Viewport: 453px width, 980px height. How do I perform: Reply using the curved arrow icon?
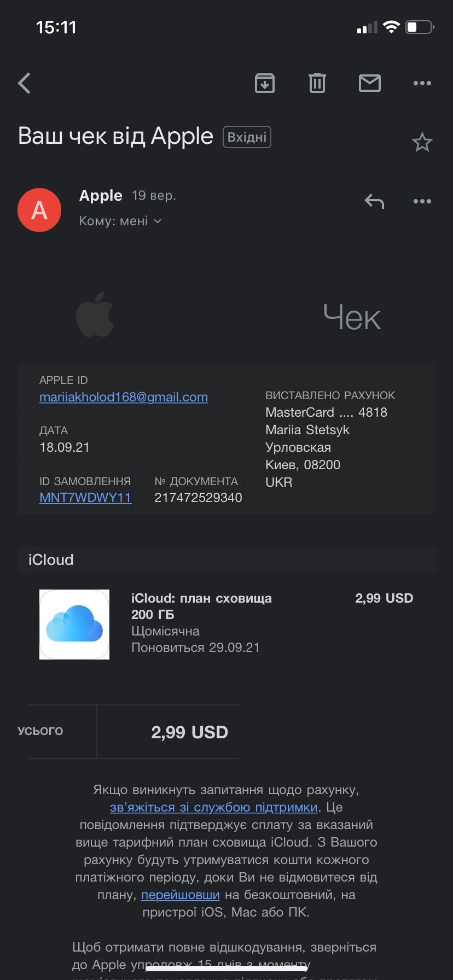point(374,201)
